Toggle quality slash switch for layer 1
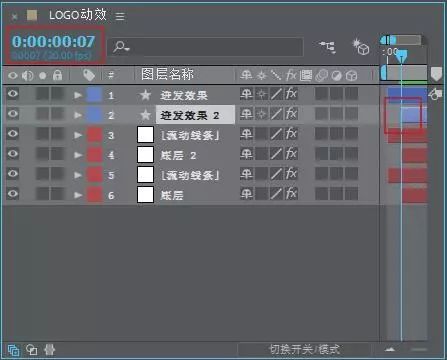 point(276,94)
